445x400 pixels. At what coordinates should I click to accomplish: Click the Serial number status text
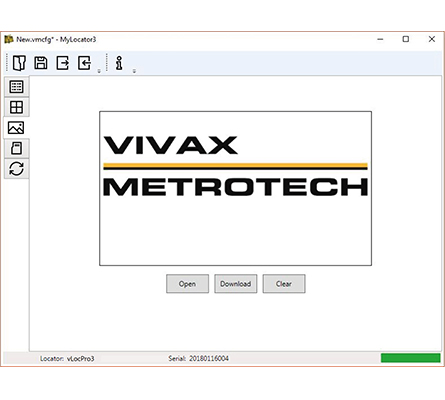(x=198, y=359)
